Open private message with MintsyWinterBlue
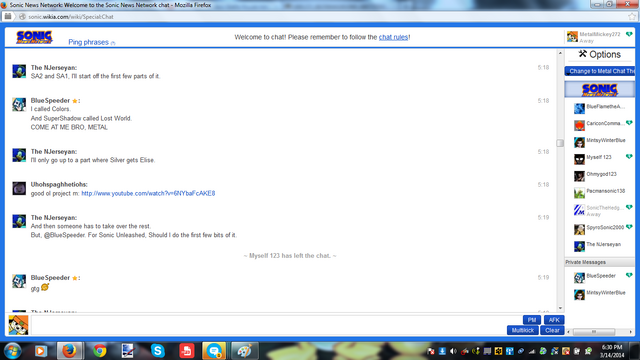The height and width of the screenshot is (360, 640). point(600,294)
